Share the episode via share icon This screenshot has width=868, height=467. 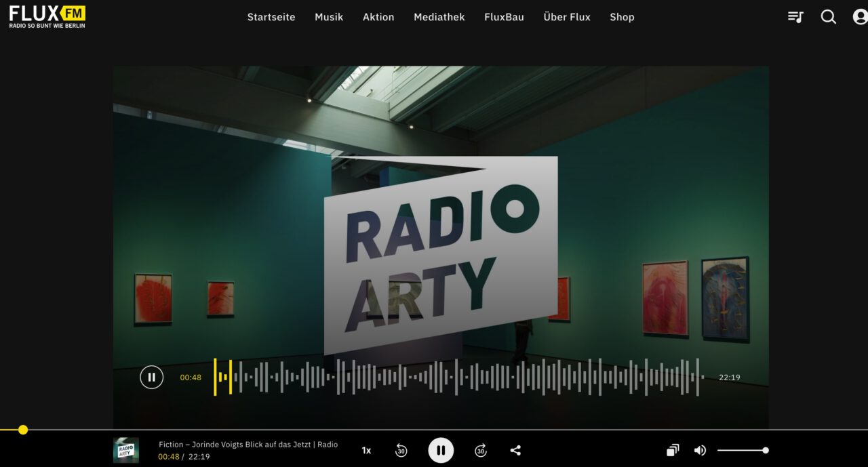(515, 450)
